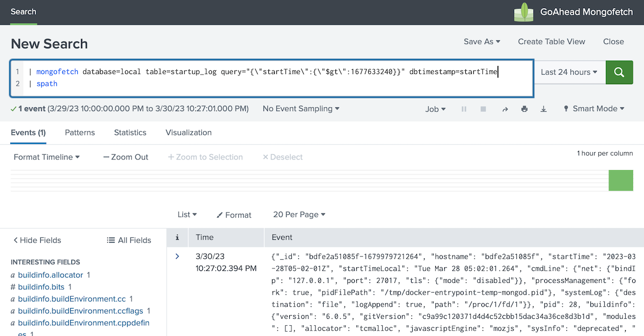Click the info column header icon

[x=177, y=237]
